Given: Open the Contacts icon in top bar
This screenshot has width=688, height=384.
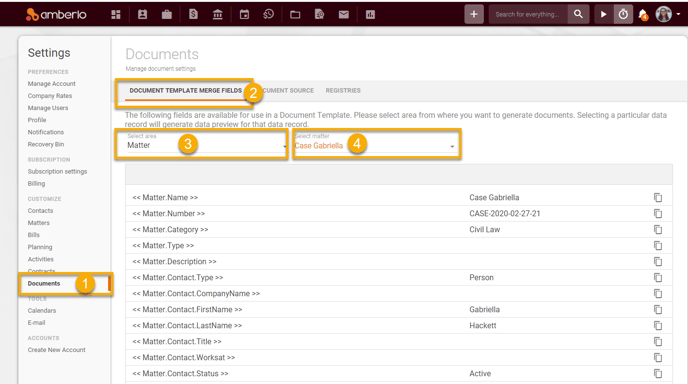Looking at the screenshot, I should pyautogui.click(x=142, y=14).
